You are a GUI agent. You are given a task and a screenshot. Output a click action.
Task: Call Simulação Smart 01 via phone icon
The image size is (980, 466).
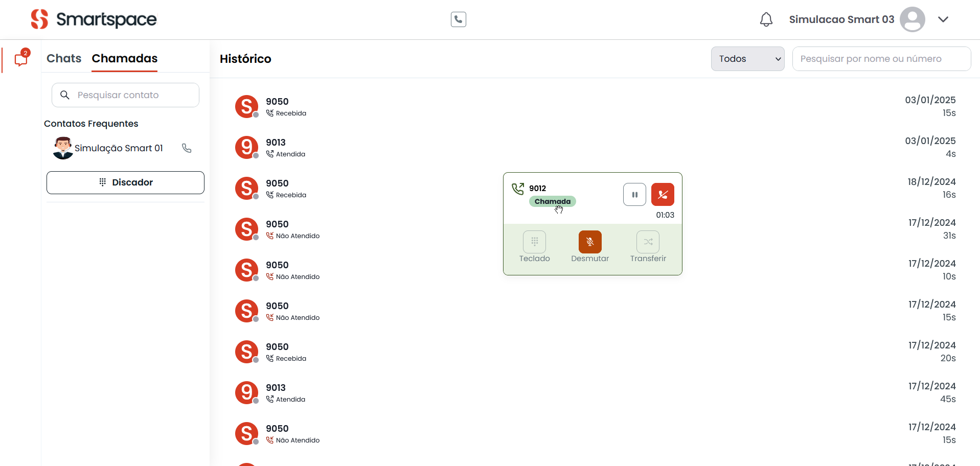tap(187, 148)
